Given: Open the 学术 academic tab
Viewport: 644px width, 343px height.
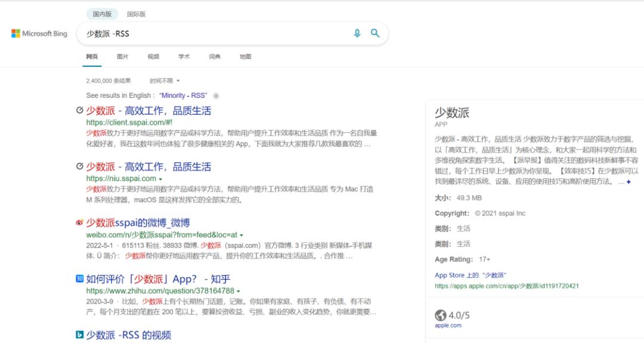Looking at the screenshot, I should [184, 57].
